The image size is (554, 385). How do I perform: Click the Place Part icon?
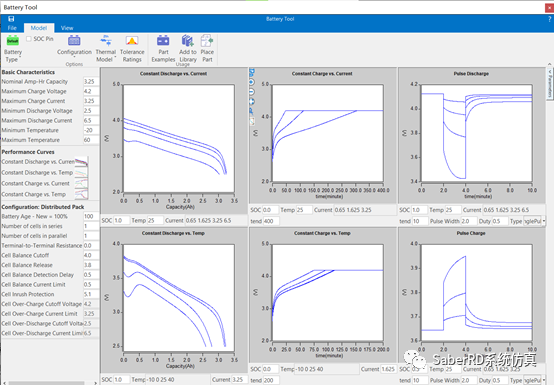tap(207, 41)
